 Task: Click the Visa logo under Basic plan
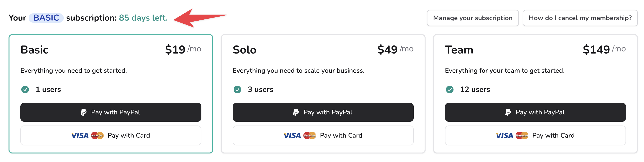pyautogui.click(x=80, y=135)
